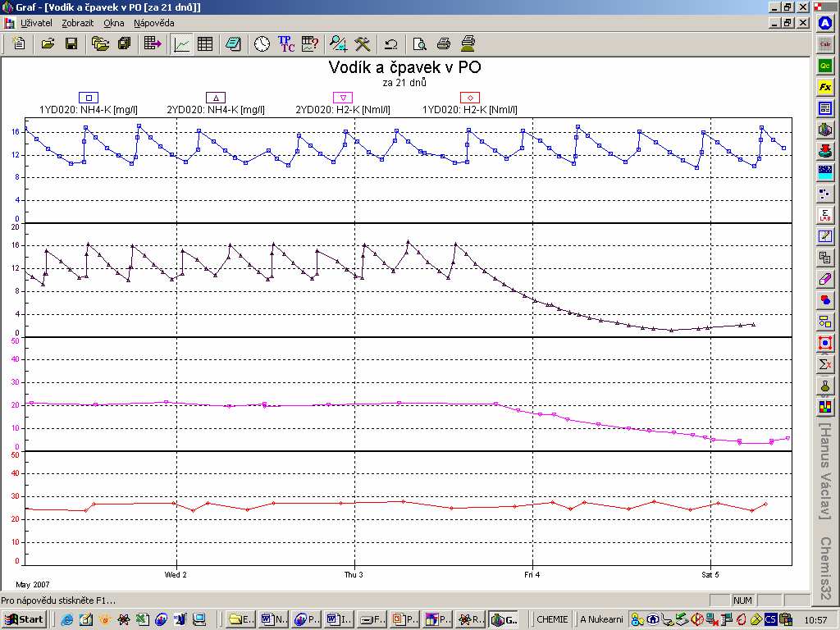Switch to table grid view icon
Screen dimensions: 840x630
[x=205, y=43]
